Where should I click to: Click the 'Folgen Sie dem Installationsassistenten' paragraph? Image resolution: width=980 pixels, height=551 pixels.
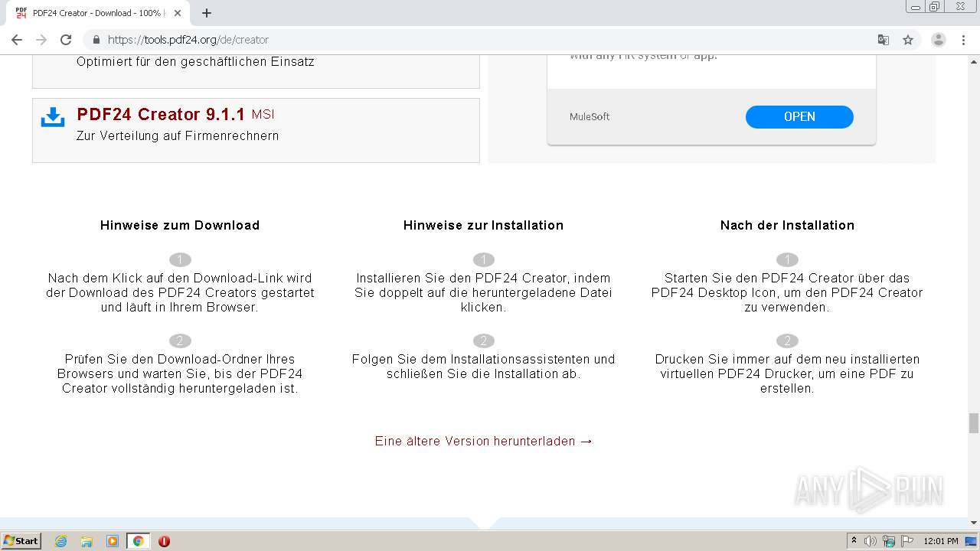[x=483, y=367]
